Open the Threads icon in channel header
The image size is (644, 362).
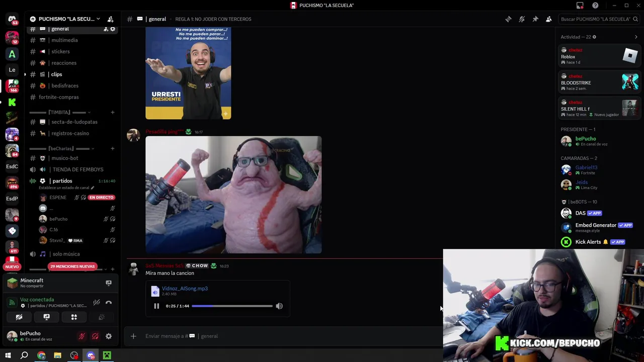coord(508,19)
